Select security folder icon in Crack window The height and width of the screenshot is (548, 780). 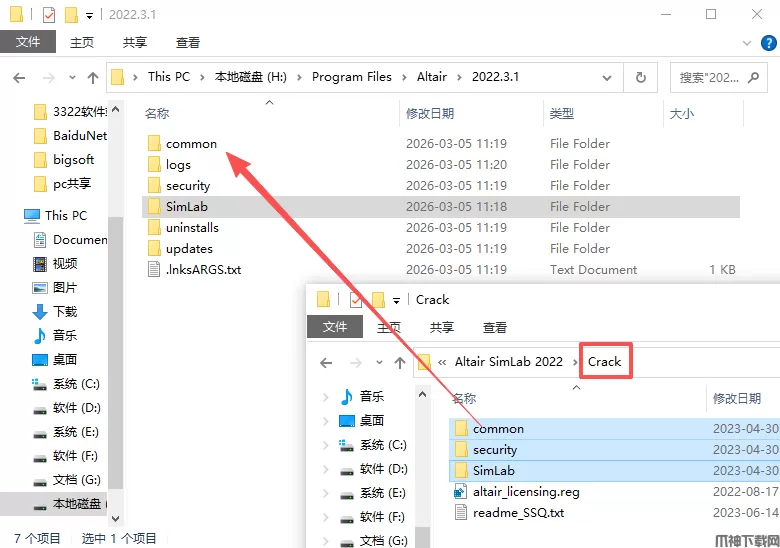461,450
